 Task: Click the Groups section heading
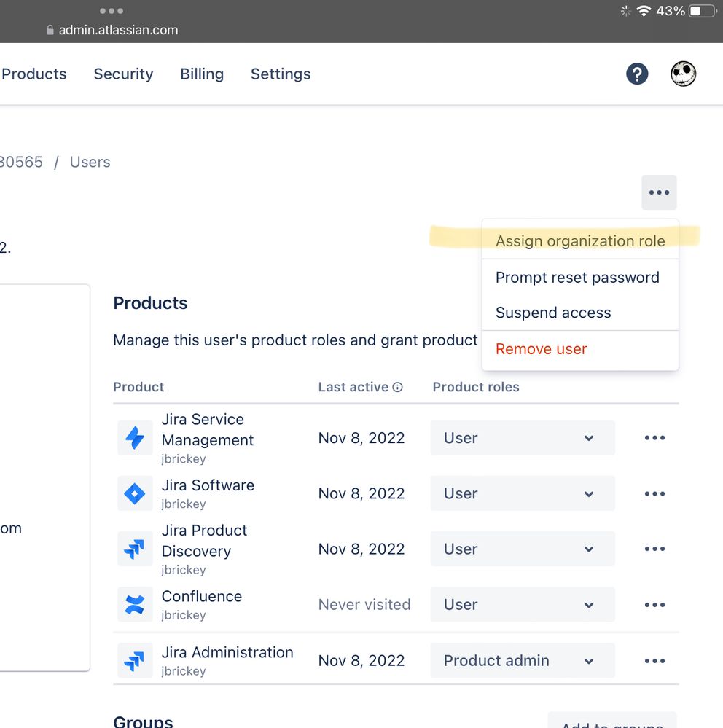click(x=143, y=721)
